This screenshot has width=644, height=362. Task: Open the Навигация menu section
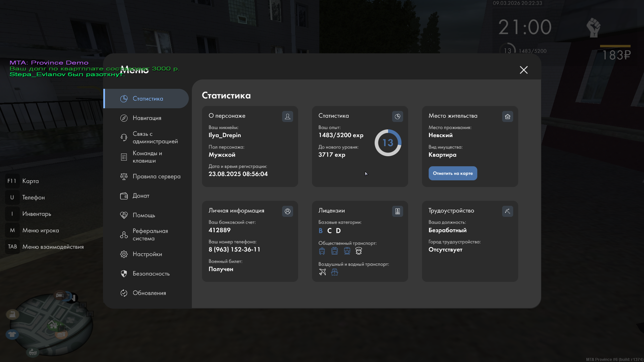tap(147, 118)
